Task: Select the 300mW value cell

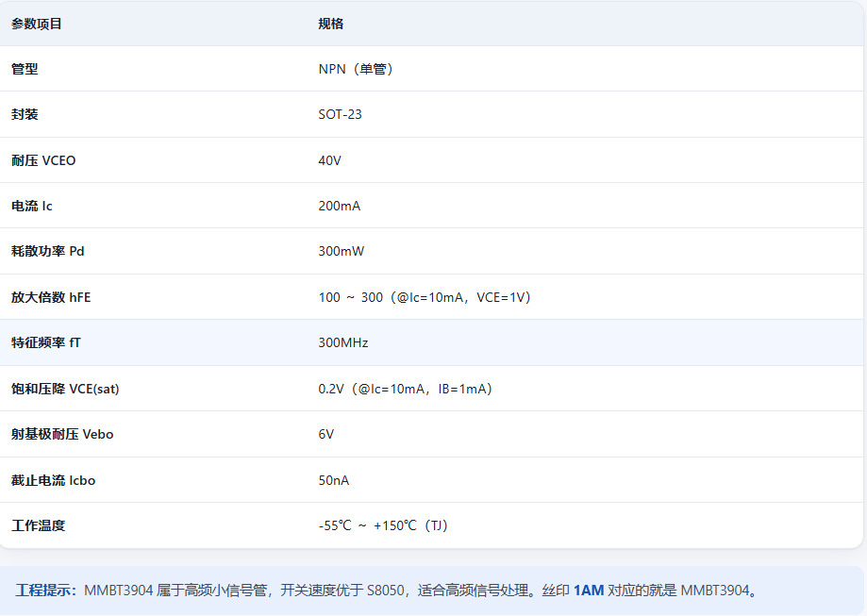Action: (342, 251)
